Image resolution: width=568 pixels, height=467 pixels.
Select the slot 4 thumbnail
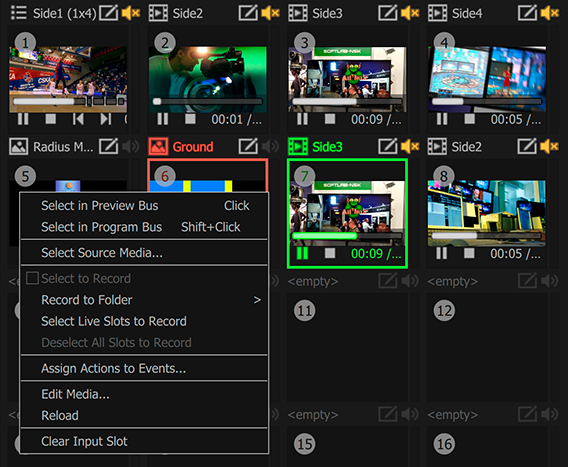tap(487, 79)
